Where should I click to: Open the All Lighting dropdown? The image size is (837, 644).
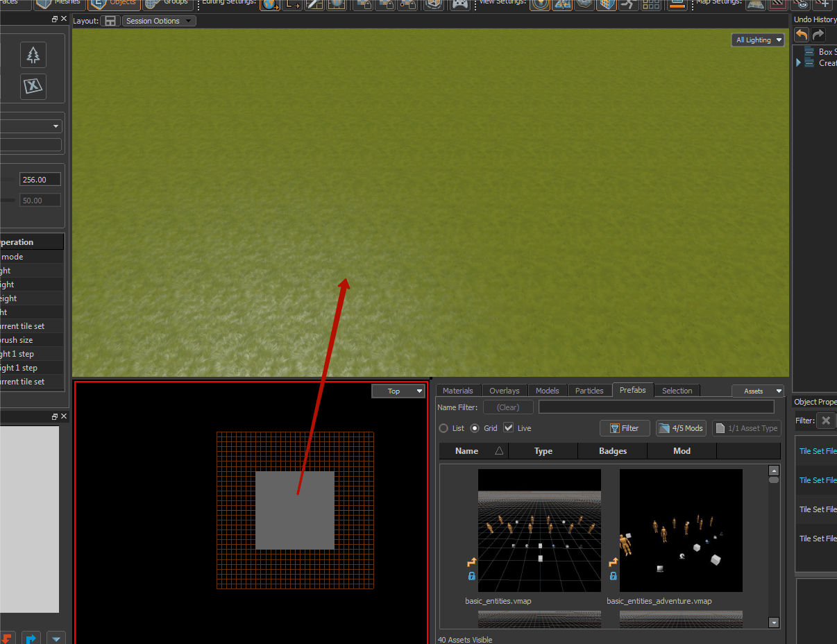tap(758, 40)
